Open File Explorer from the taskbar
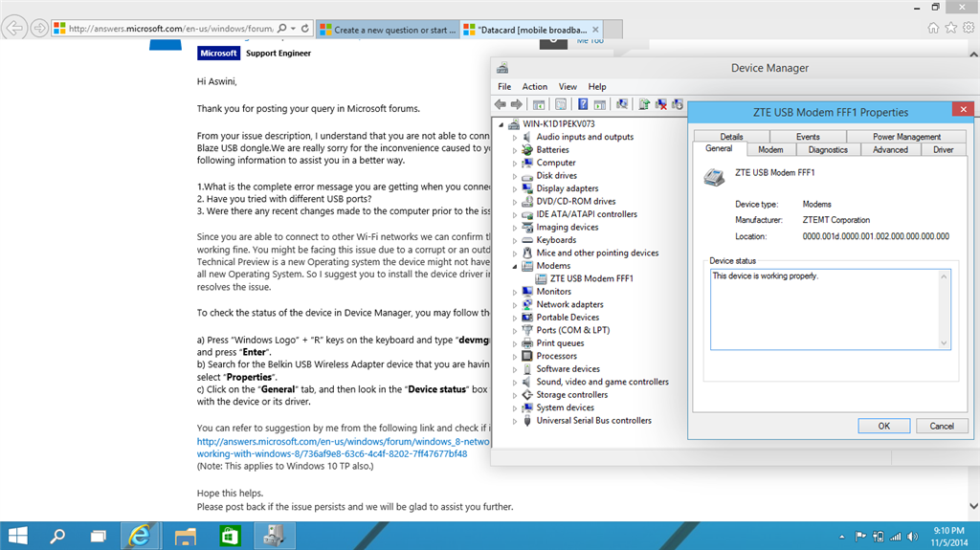 tap(185, 536)
